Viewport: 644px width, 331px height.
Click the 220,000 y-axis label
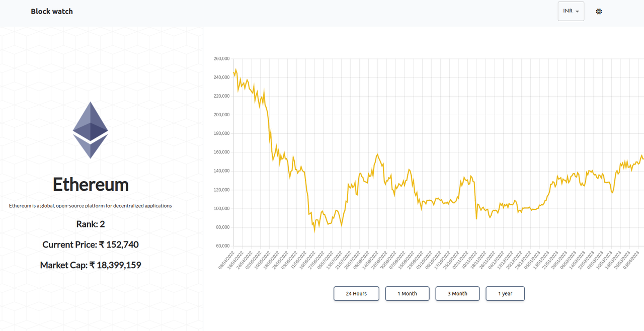pos(222,96)
